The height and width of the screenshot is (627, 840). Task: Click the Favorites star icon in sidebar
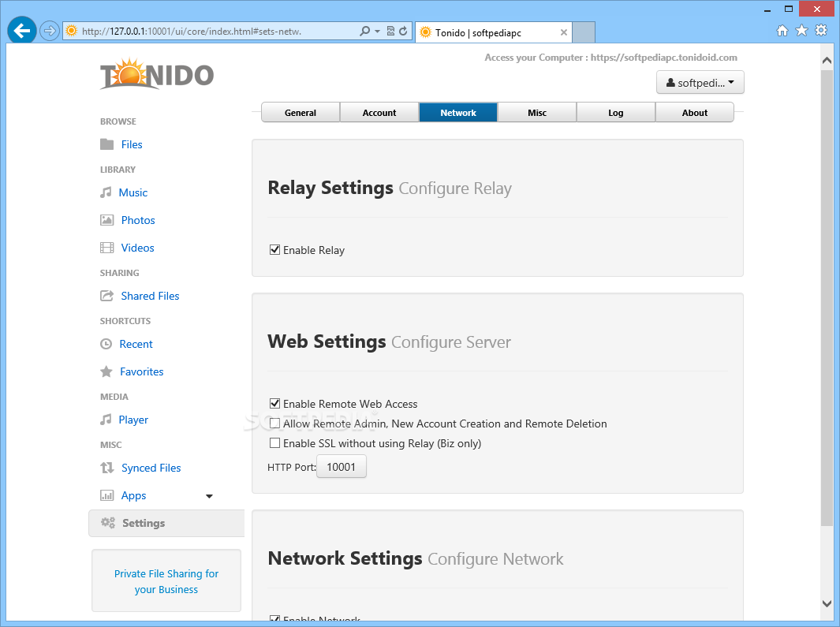point(106,371)
